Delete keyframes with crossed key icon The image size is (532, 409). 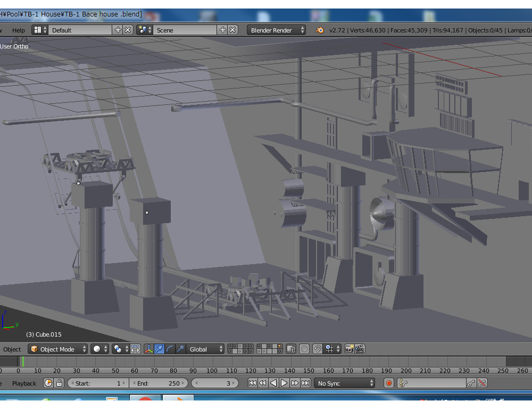tap(482, 383)
